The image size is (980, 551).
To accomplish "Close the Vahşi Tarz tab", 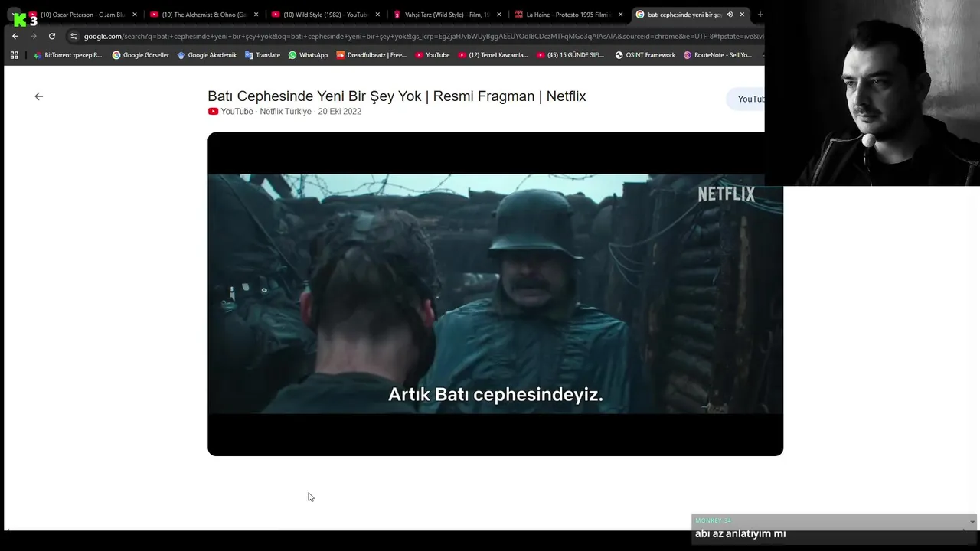I will [499, 15].
